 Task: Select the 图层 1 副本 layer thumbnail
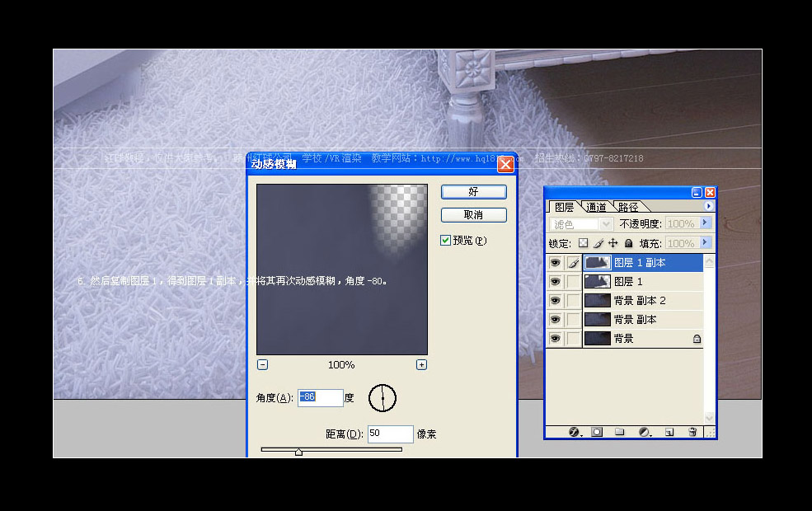(x=597, y=263)
